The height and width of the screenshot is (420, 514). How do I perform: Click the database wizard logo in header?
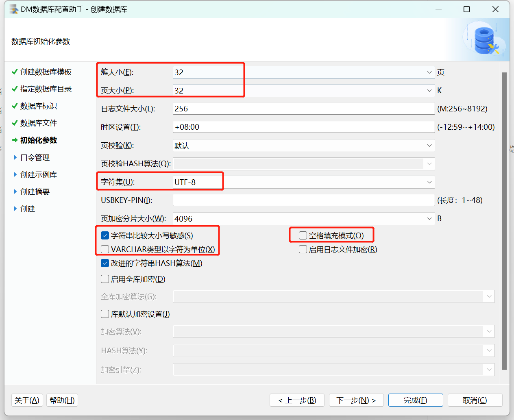[485, 40]
